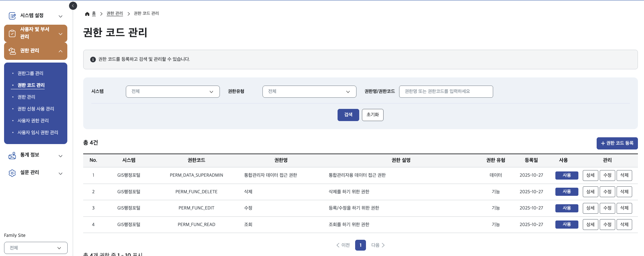This screenshot has width=644, height=256.
Task: Toggle 사용 status for PERM_FUNC_READ row
Action: coord(567,225)
